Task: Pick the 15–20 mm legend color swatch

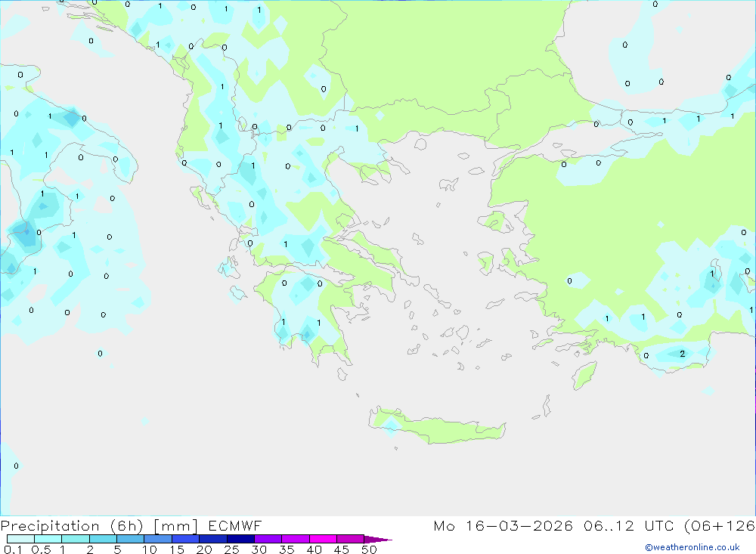Action: pyautogui.click(x=186, y=539)
